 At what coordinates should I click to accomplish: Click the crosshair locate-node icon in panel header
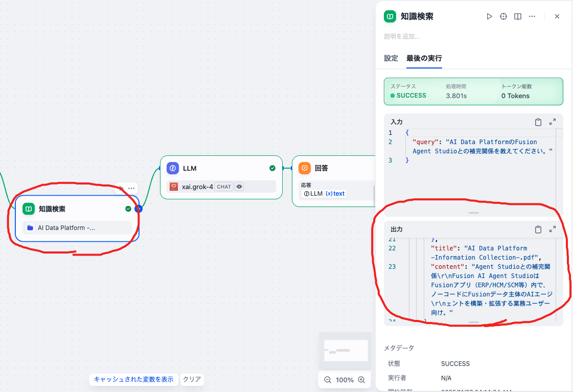503,16
